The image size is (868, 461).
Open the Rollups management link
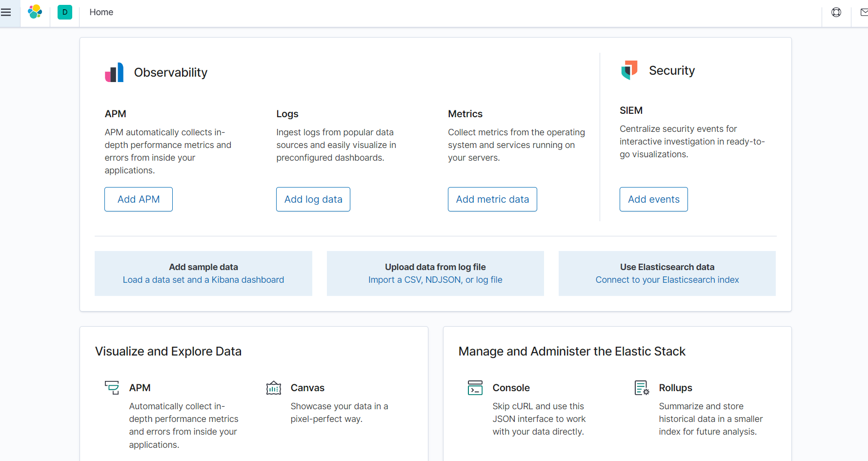pyautogui.click(x=675, y=388)
